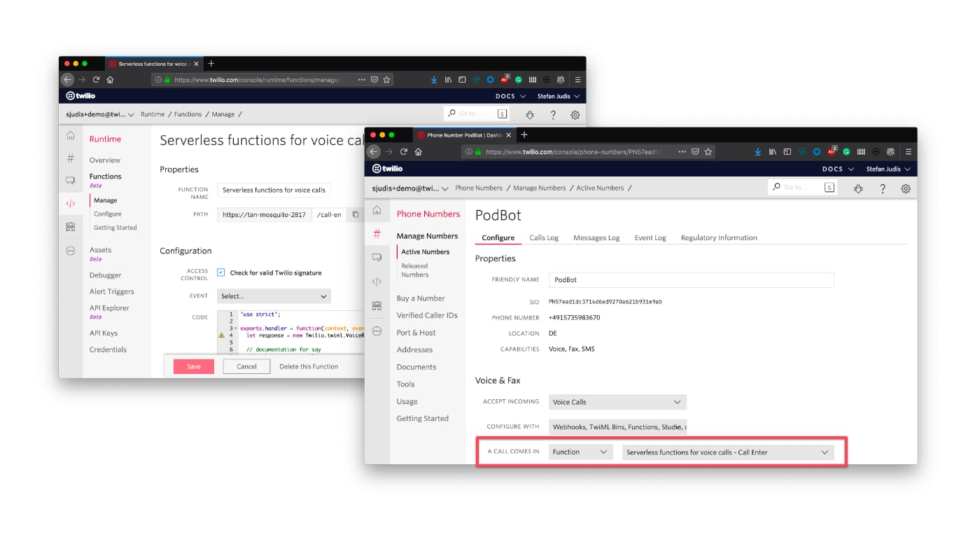Go back in PodBot browser window
Image resolution: width=980 pixels, height=547 pixels.
coord(374,151)
